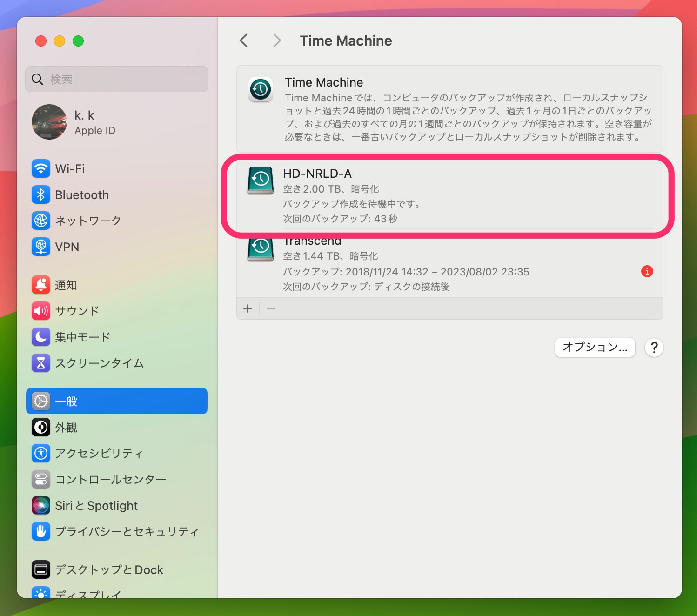The image size is (697, 616).
Task: Click '空き 1.44 TB、暗号化' text
Action: click(330, 256)
